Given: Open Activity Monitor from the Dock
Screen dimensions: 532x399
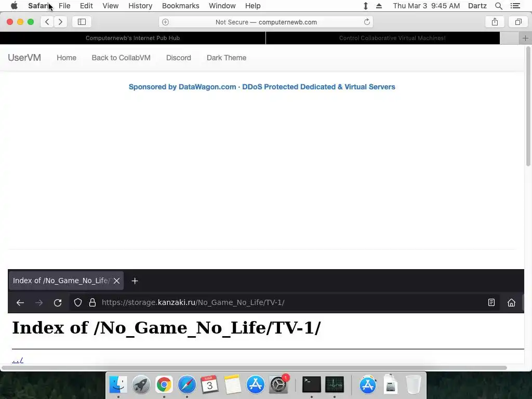Looking at the screenshot, I should (335, 384).
